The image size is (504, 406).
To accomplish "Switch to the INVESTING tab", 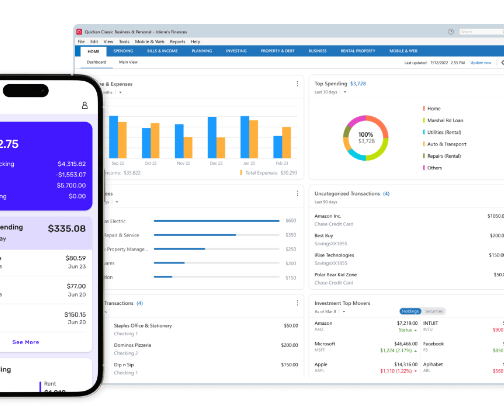I will click(236, 51).
